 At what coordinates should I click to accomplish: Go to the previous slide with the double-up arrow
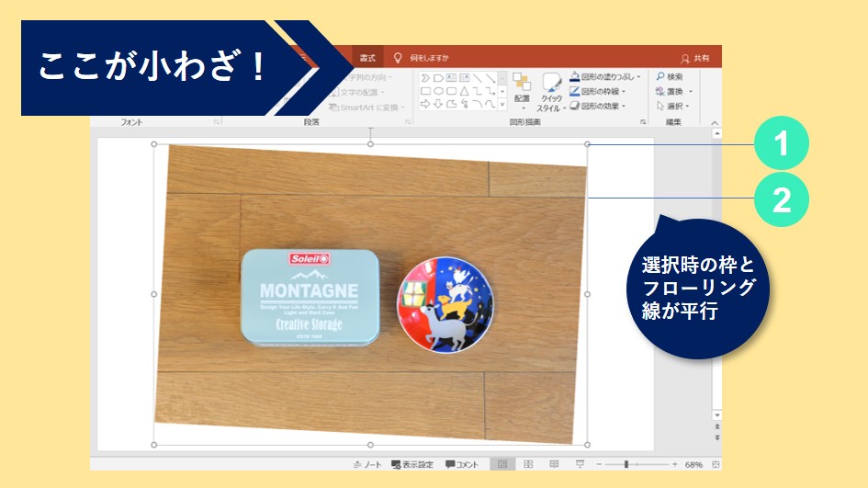tap(716, 426)
